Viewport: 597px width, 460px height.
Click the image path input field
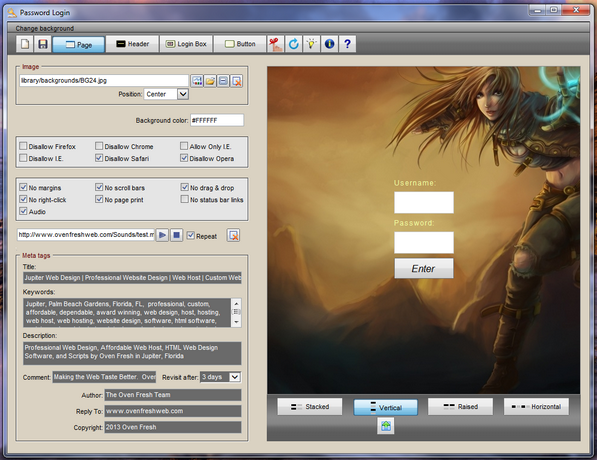pyautogui.click(x=104, y=80)
